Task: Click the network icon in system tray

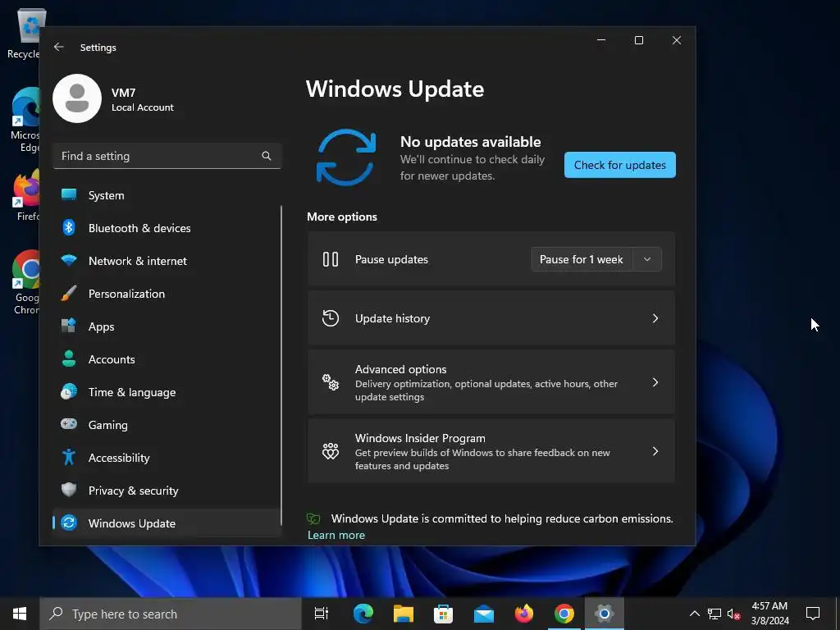Action: 714,614
